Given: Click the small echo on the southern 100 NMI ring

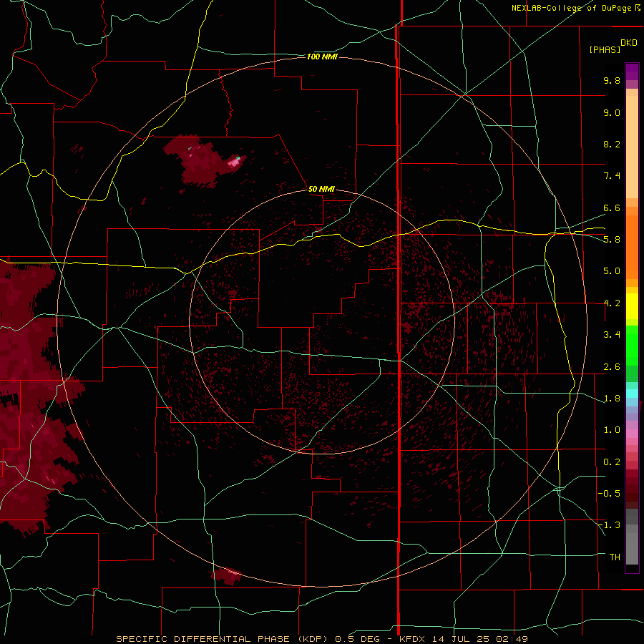Looking at the screenshot, I should click(x=226, y=575).
